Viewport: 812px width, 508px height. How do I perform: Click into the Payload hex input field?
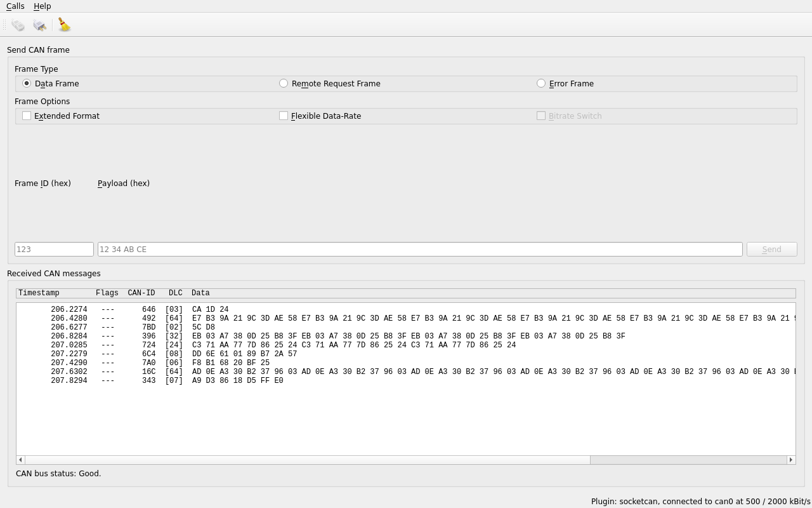[x=419, y=249]
